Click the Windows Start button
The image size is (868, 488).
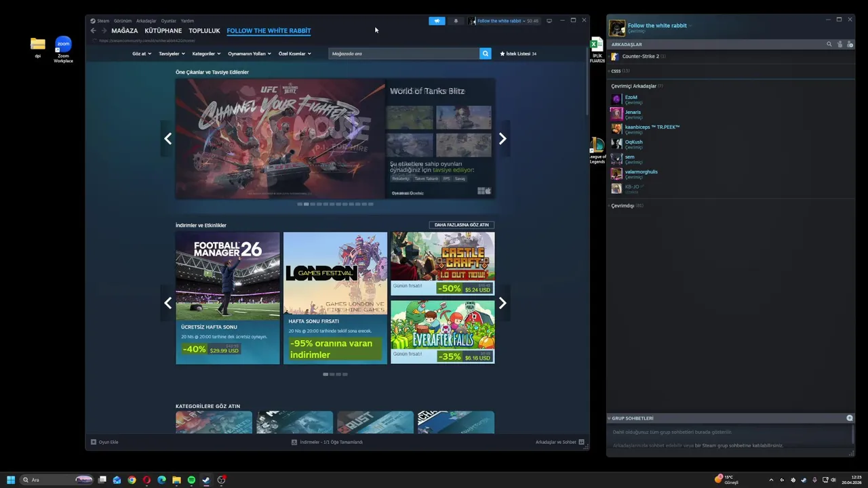click(x=11, y=480)
